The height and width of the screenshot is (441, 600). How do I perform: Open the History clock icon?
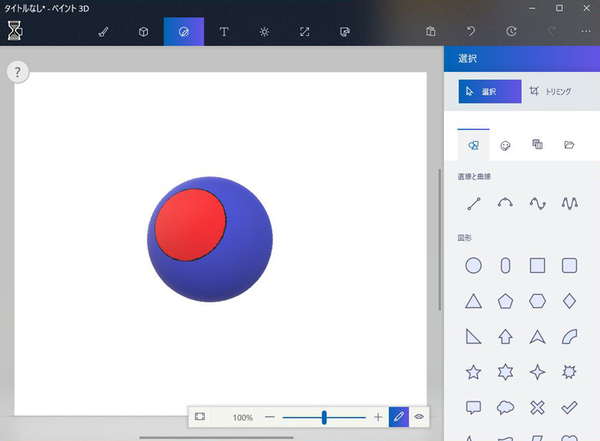click(511, 31)
